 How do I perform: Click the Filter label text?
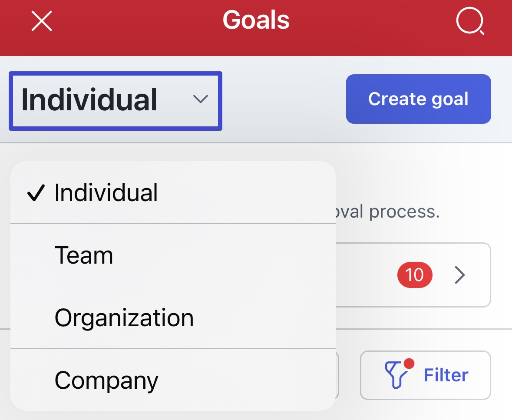point(446,375)
